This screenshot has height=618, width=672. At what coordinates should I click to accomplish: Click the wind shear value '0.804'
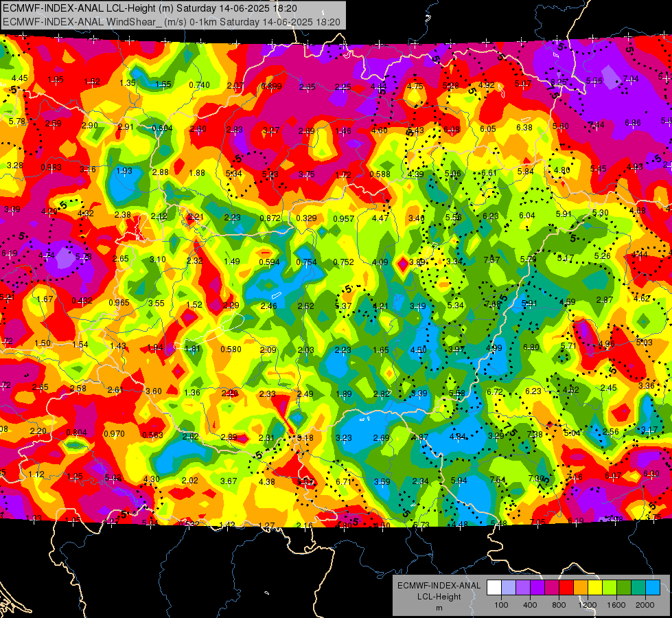pos(76,433)
